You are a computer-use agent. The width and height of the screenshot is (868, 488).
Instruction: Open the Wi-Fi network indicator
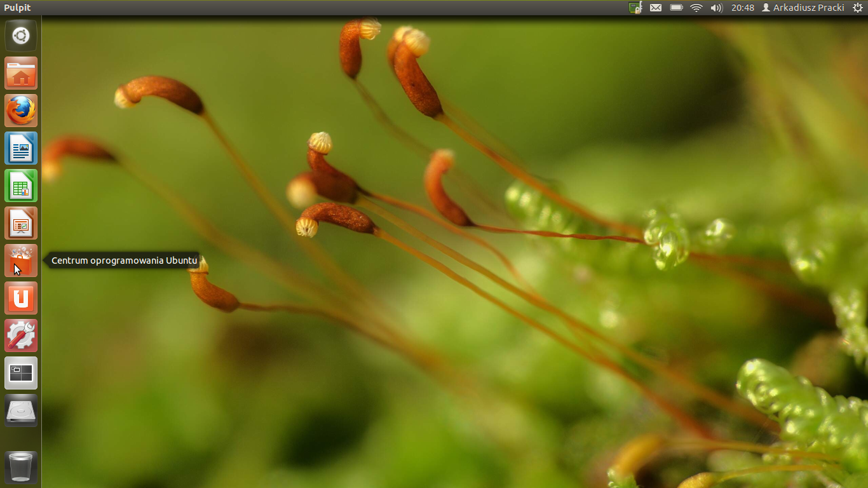click(696, 8)
